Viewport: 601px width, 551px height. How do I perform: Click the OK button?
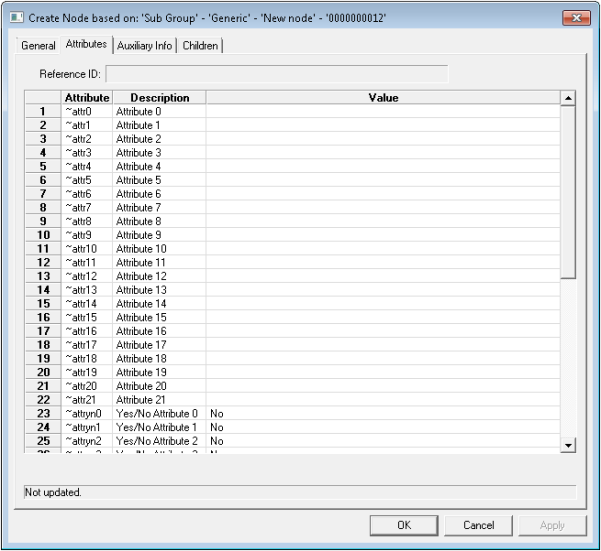pos(404,525)
